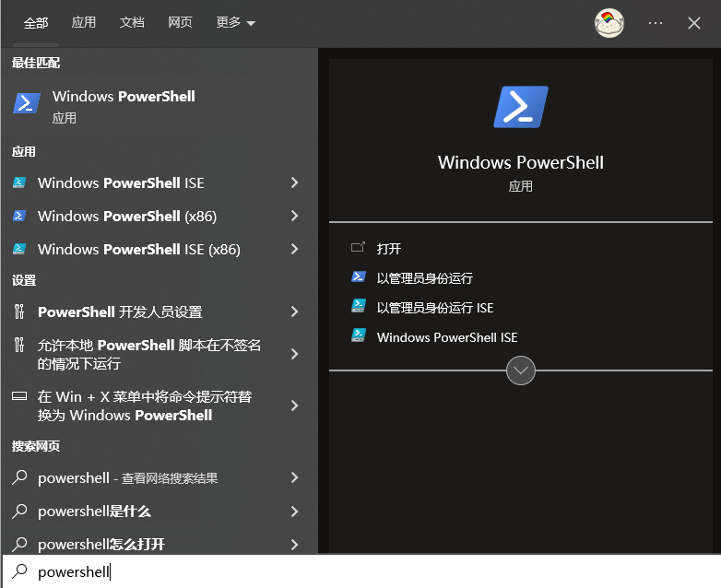Select Windows PowerShell ISE (x86) result text

139,249
